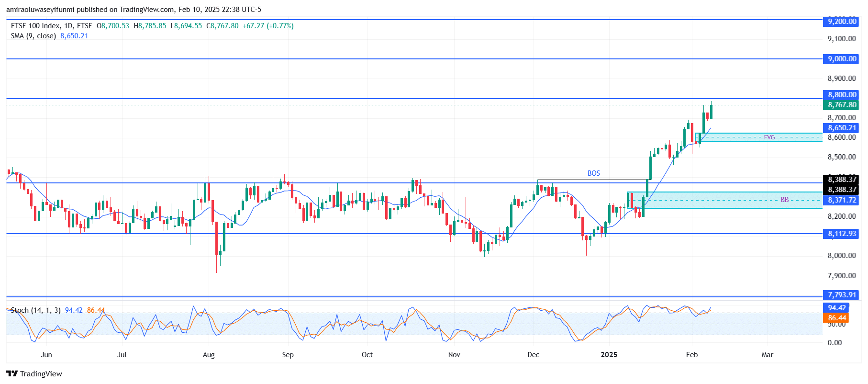Click the Mar label on time axis

coord(768,355)
